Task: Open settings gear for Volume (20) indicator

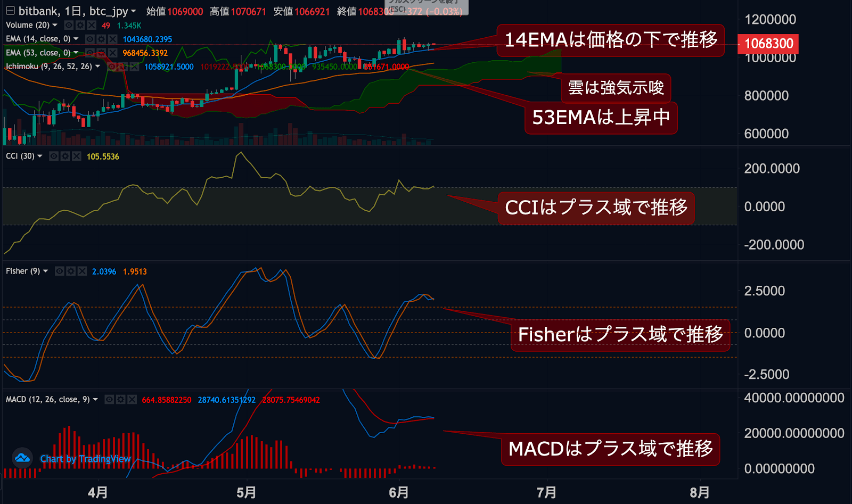Action: (80, 25)
